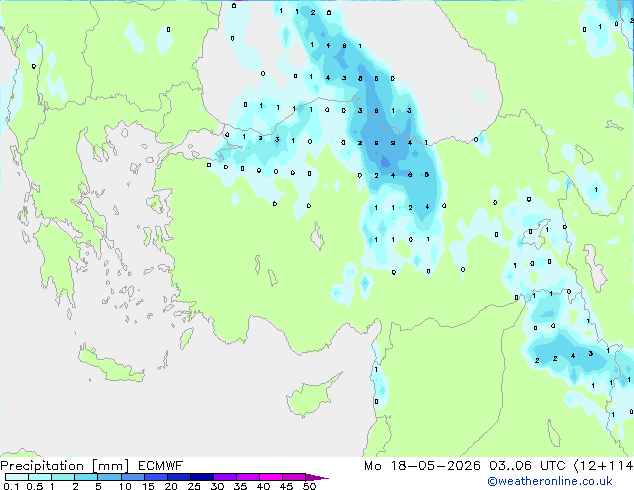Click the 1–2 mm legend swatch
This screenshot has height=490, width=634.
click(x=63, y=477)
